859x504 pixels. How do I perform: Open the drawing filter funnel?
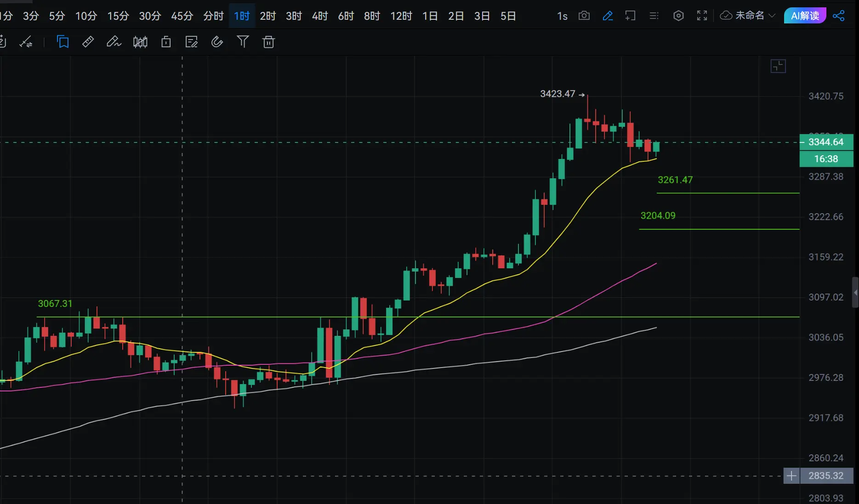[x=243, y=42]
